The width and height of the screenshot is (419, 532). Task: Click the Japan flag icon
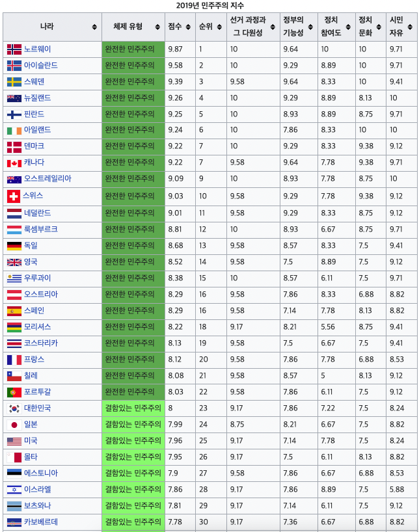14,425
